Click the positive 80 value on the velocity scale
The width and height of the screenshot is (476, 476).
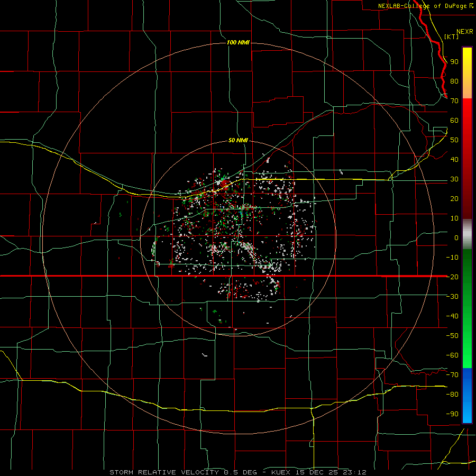pyautogui.click(x=454, y=81)
